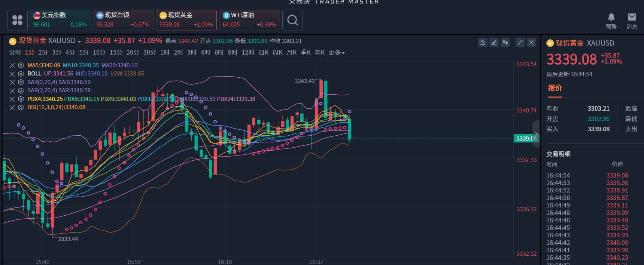Select the 周K timeframe
Viewport: 644px width, 265px height.
click(x=277, y=53)
